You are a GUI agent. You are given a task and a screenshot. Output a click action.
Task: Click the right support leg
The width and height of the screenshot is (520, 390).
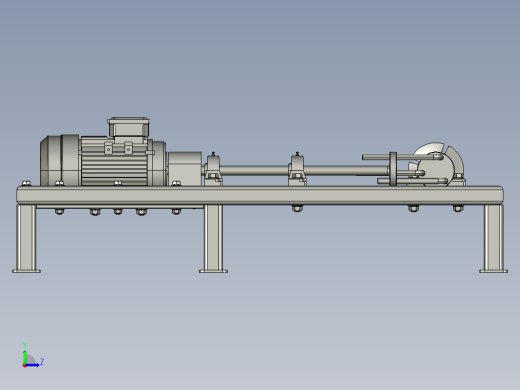point(494,239)
